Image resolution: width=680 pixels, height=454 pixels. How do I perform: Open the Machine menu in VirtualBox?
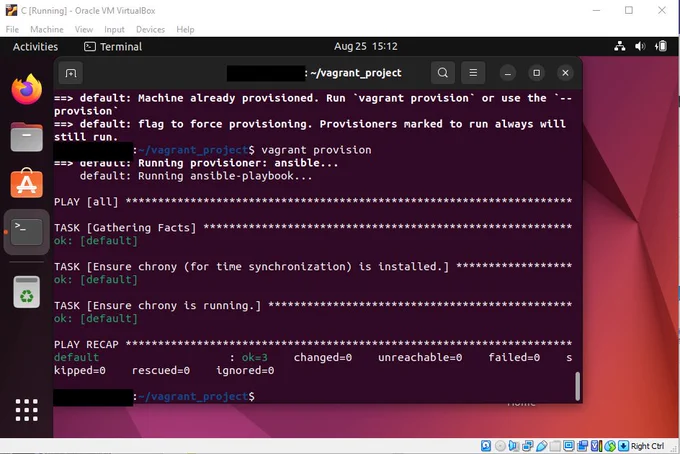click(47, 29)
